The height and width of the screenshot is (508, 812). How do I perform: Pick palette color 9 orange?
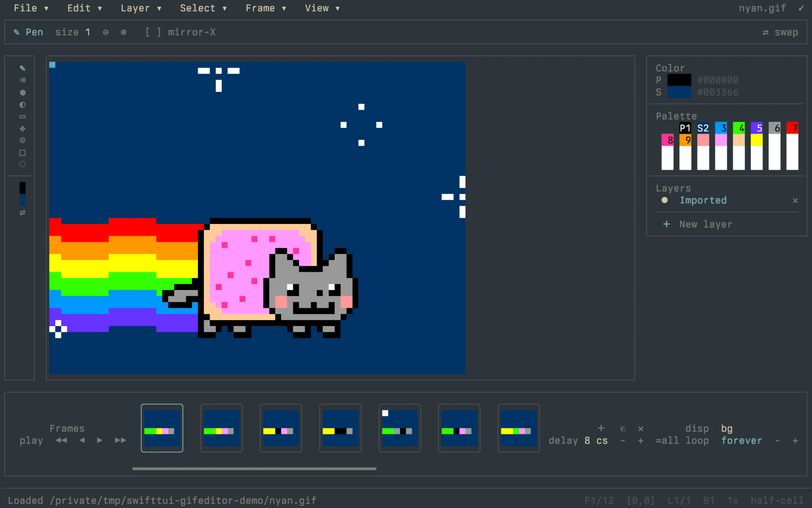[x=685, y=140]
